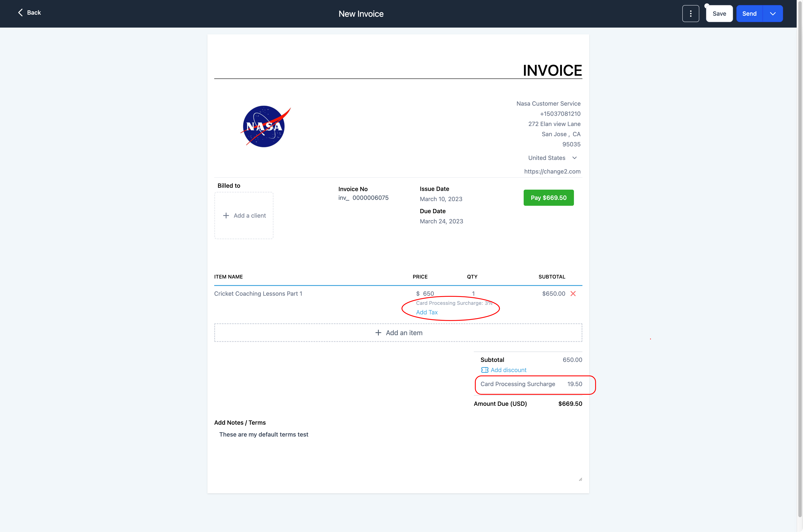Remove the Cricket Coaching Lessons item with the red X
The width and height of the screenshot is (803, 532).
[573, 294]
